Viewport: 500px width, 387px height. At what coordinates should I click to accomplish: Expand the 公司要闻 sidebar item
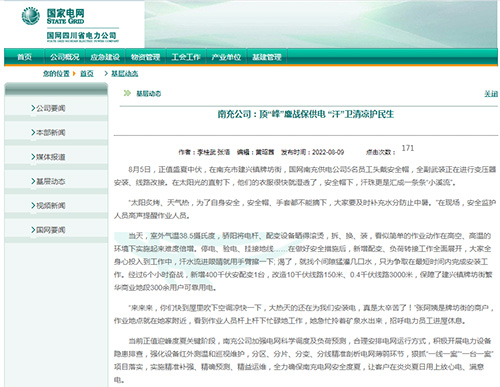click(48, 108)
